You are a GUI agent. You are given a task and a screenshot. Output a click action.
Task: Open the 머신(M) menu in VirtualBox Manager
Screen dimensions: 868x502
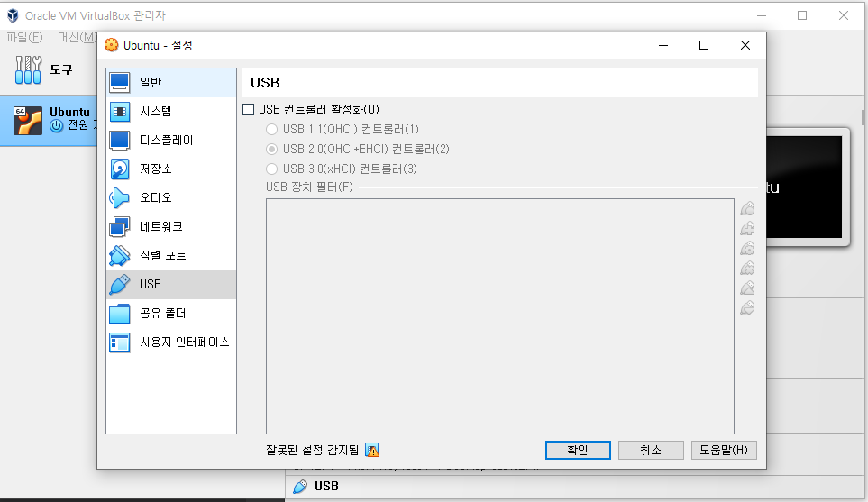click(77, 38)
